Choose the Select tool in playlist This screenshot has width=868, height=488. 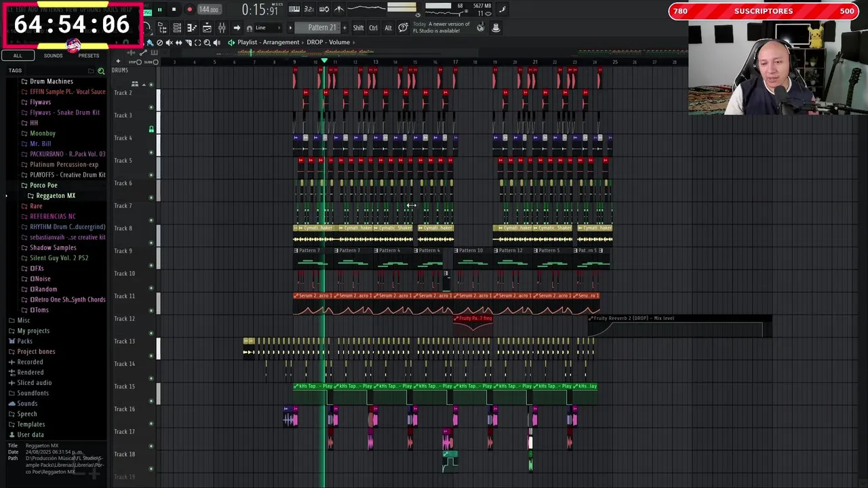tap(197, 43)
